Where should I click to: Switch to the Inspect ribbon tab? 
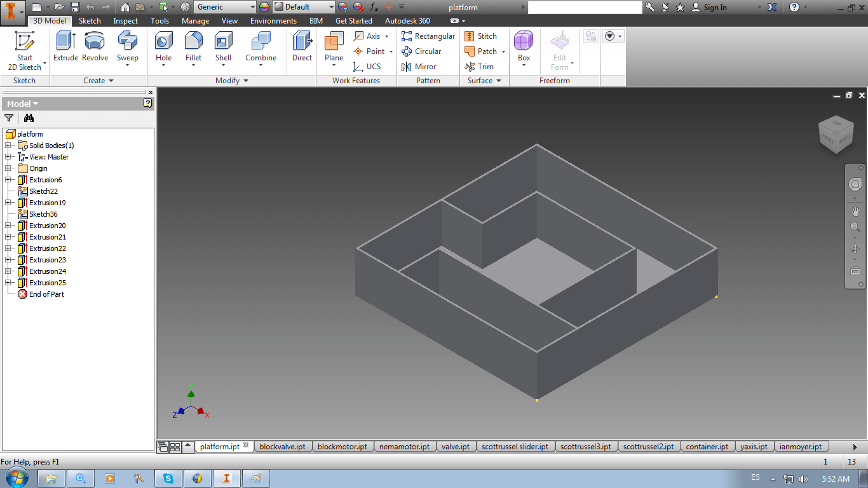point(125,21)
